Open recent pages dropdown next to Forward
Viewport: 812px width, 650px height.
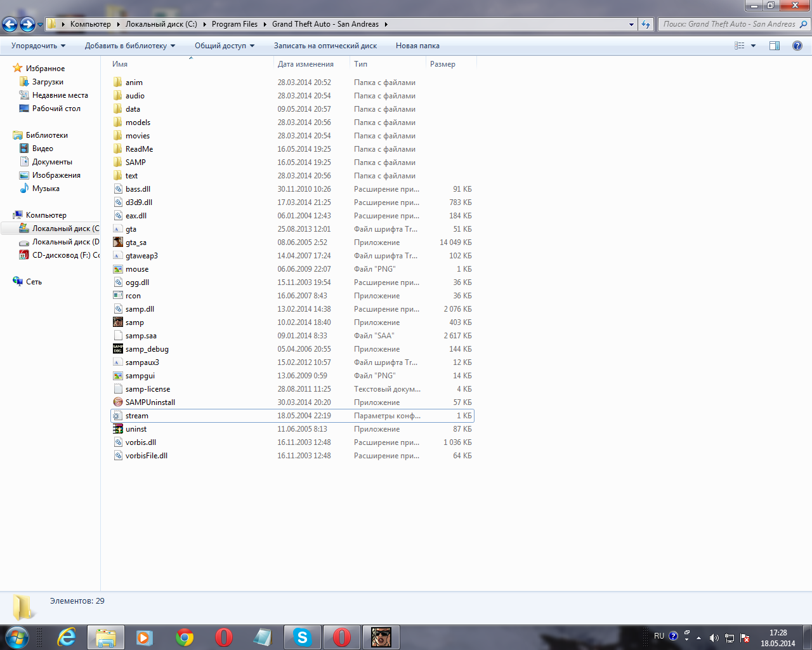[x=41, y=25]
